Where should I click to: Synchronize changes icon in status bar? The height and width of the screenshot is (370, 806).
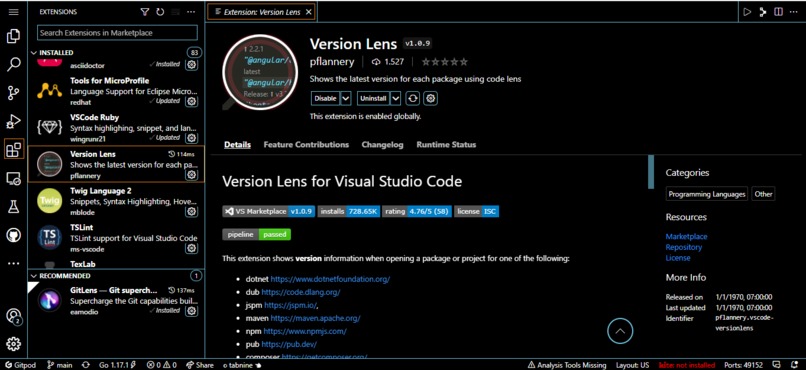pos(86,365)
